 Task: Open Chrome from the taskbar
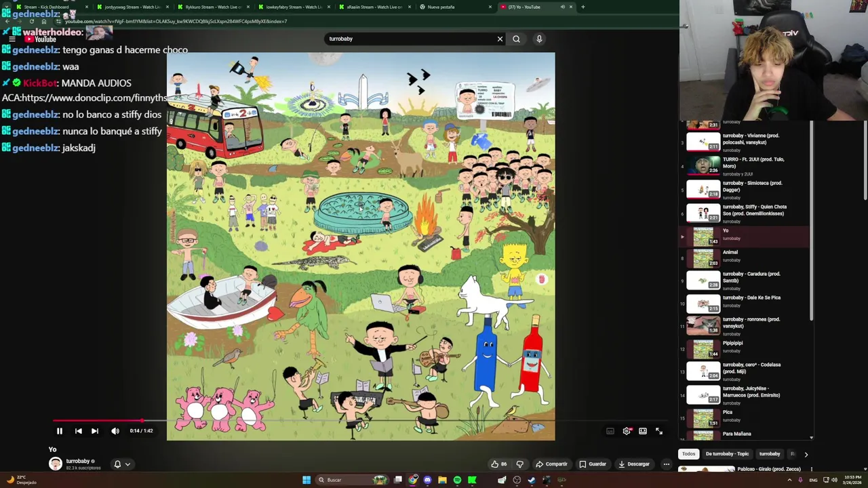pyautogui.click(x=412, y=480)
